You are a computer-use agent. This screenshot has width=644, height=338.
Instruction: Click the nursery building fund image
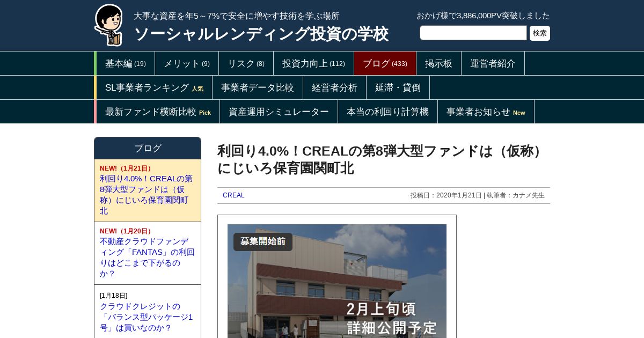coord(337,281)
